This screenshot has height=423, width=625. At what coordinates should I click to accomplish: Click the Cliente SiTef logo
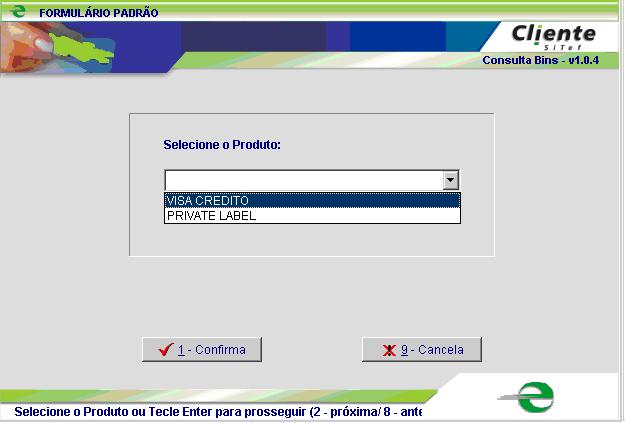(x=553, y=36)
